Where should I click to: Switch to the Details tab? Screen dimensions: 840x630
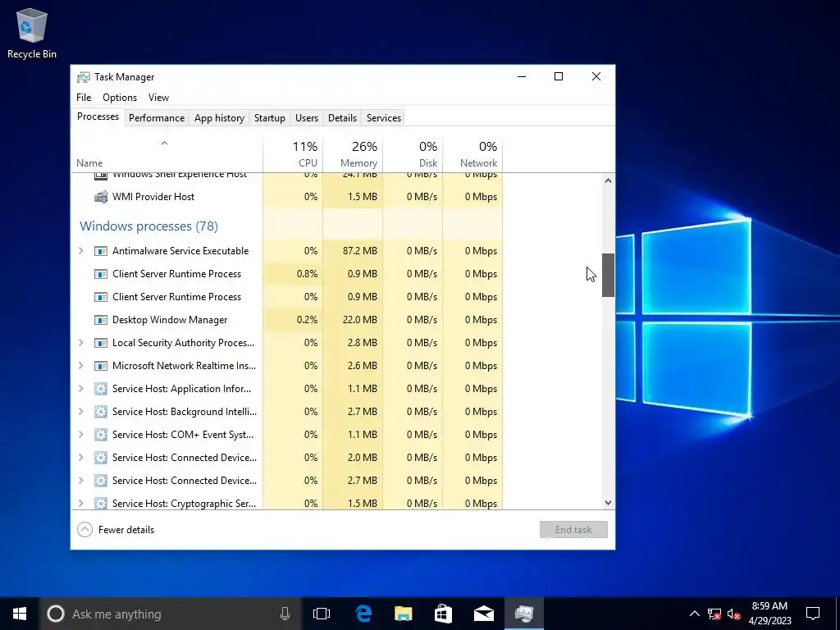pyautogui.click(x=342, y=118)
